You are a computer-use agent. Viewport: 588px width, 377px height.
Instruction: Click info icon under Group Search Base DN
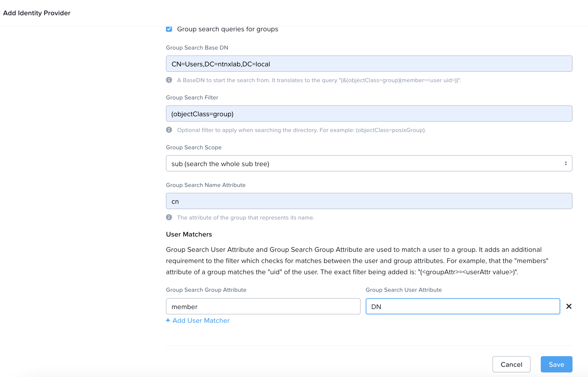[169, 80]
